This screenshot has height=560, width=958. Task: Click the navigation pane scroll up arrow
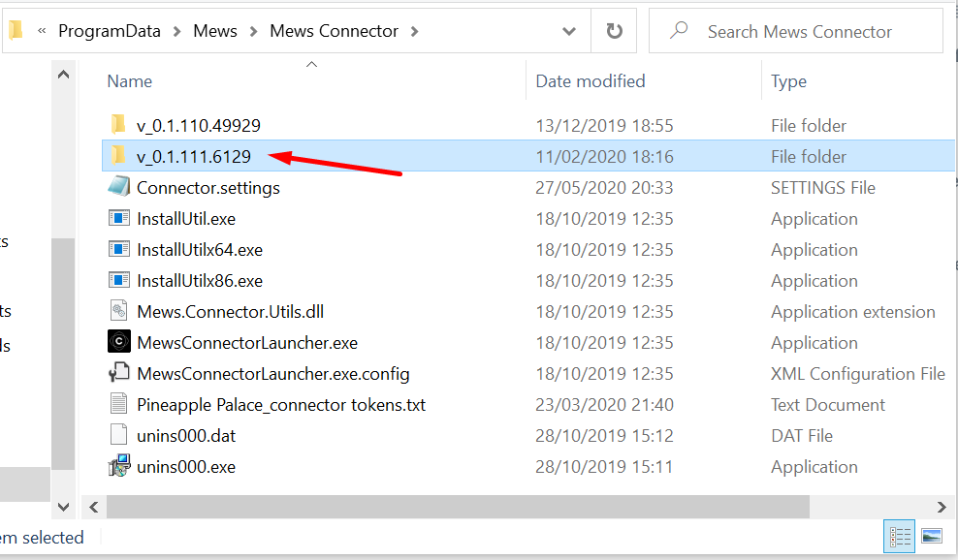[x=63, y=76]
